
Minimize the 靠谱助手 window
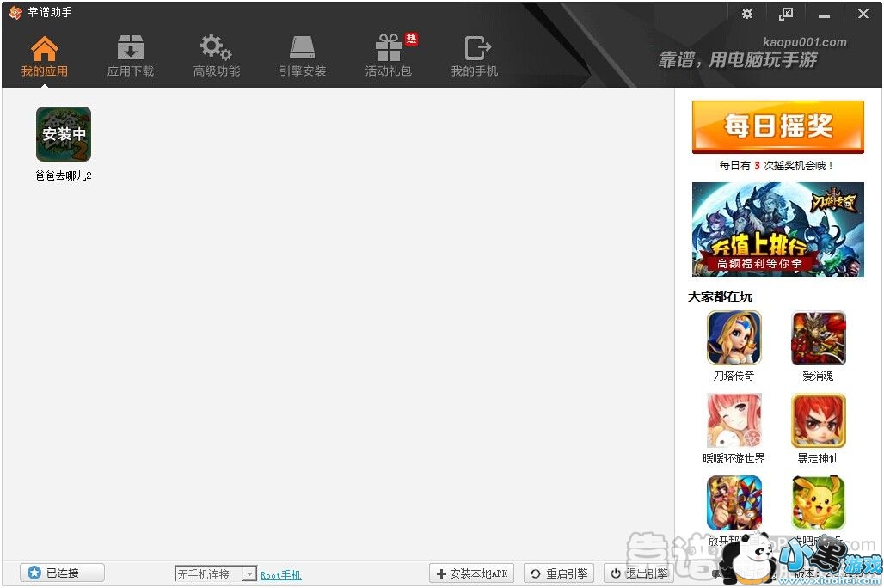(824, 15)
